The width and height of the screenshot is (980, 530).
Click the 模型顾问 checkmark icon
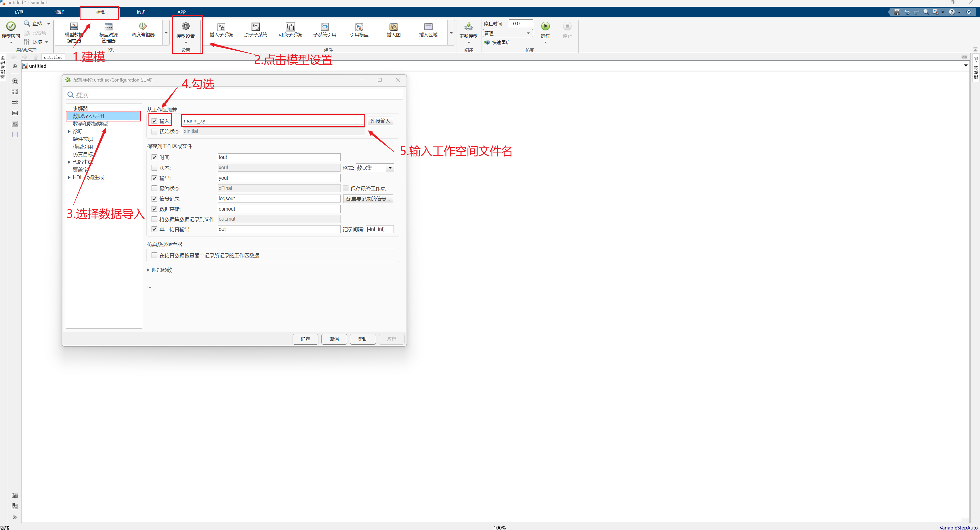pos(11,26)
